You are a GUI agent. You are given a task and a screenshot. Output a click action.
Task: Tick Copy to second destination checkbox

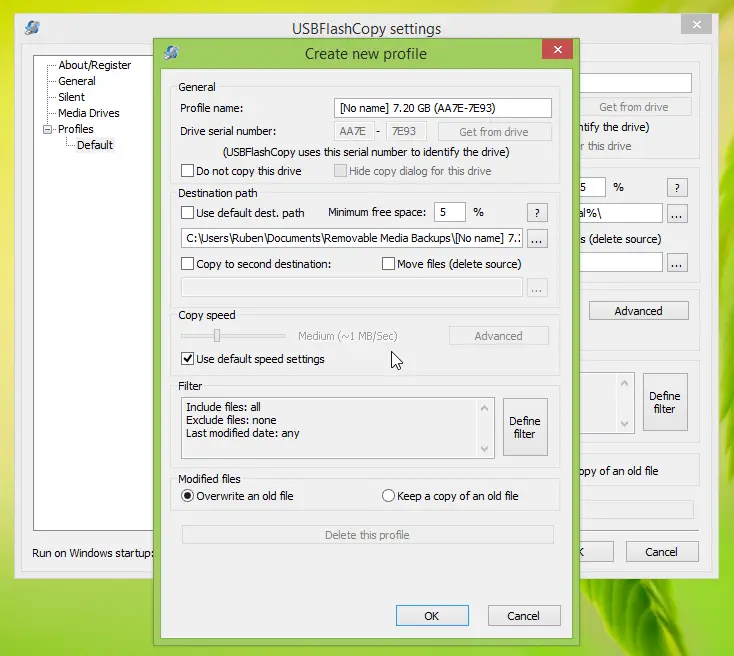click(x=187, y=264)
